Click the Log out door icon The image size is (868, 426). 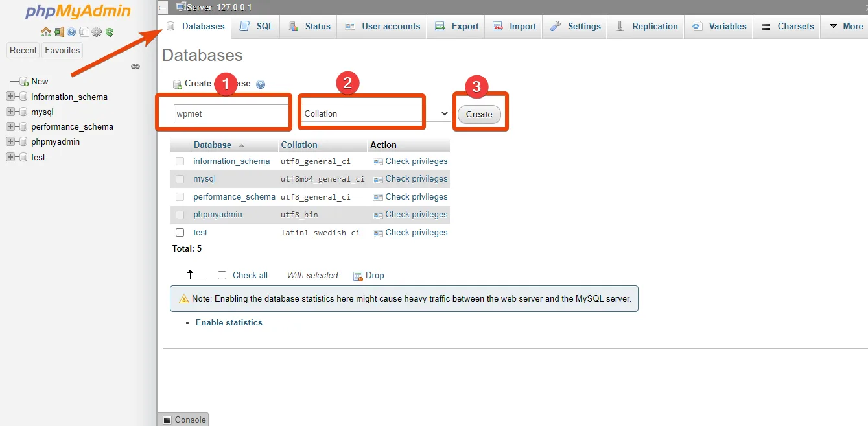pos(58,32)
